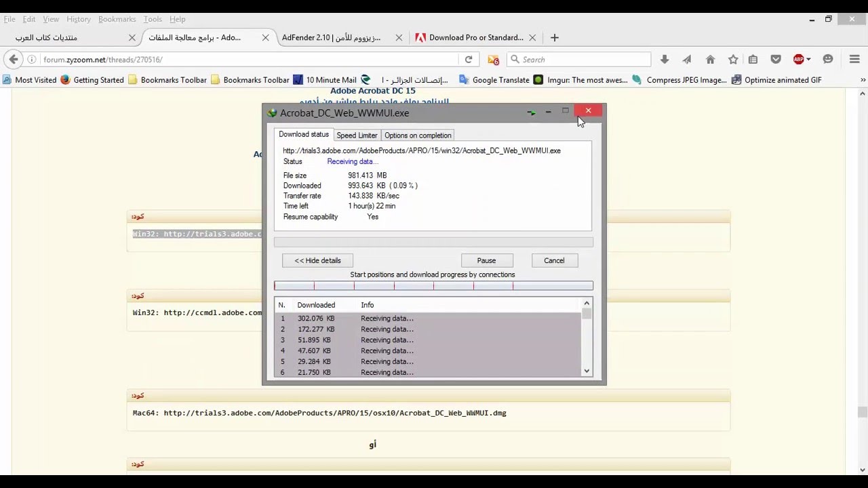This screenshot has height=488, width=868.
Task: Show more bookmarks via overflow chevron
Action: [863, 80]
